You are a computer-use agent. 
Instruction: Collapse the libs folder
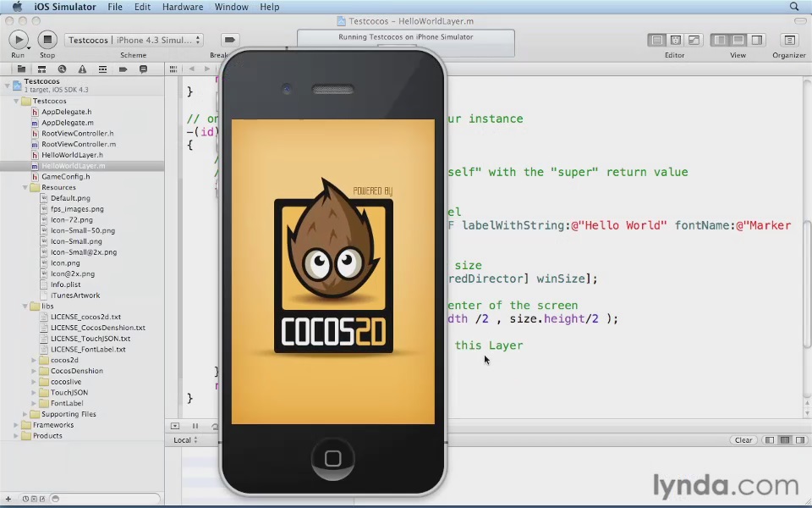click(x=25, y=306)
